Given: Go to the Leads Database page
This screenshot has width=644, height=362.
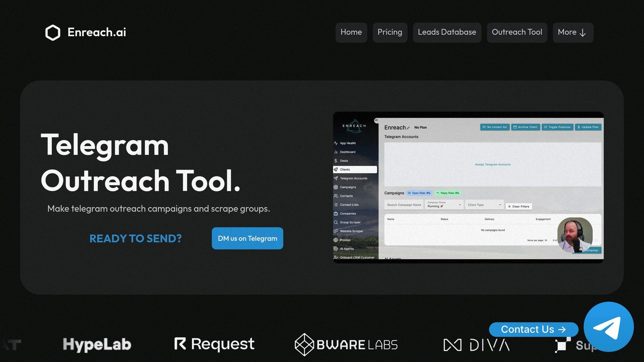Looking at the screenshot, I should (x=447, y=32).
